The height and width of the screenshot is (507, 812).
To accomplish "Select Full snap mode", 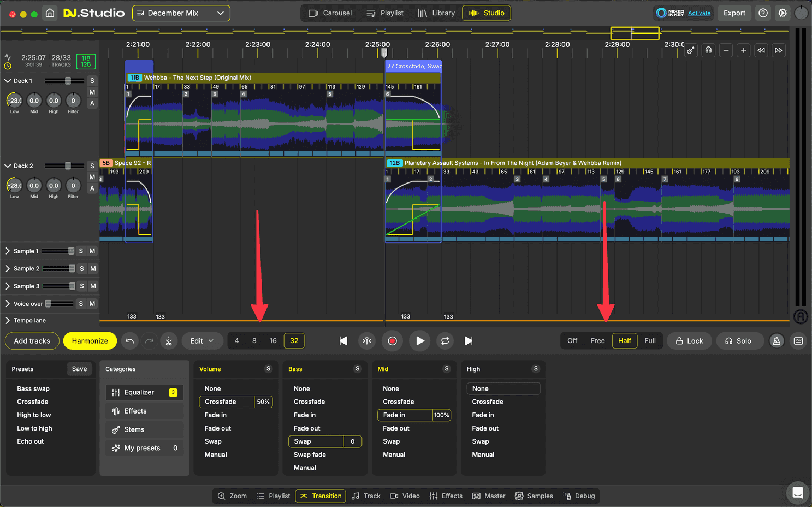I will coord(650,341).
